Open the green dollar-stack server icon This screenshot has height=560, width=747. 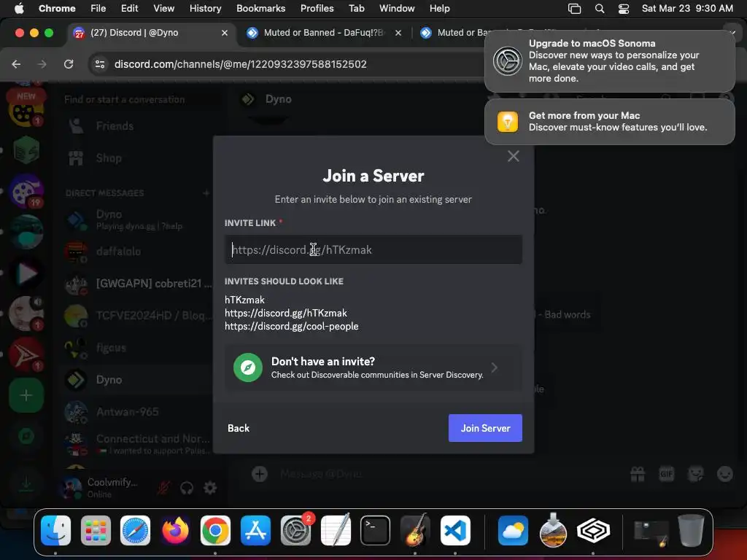click(26, 150)
